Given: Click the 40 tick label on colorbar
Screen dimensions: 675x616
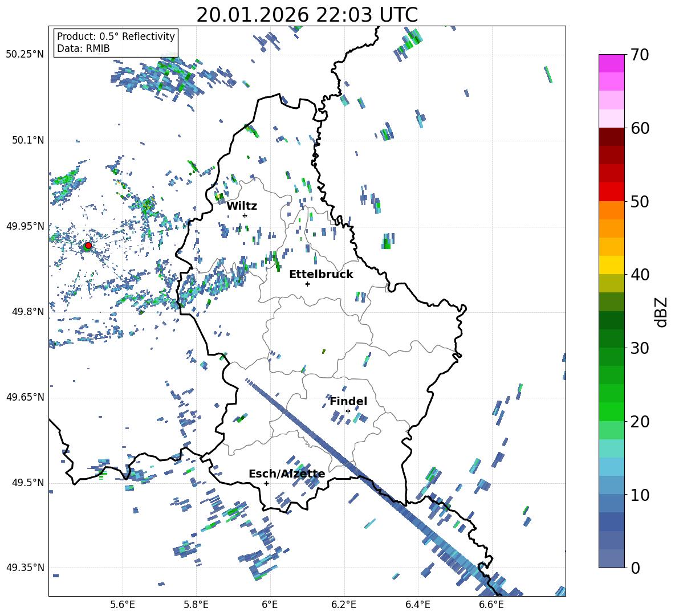Looking at the screenshot, I should pyautogui.click(x=640, y=275).
